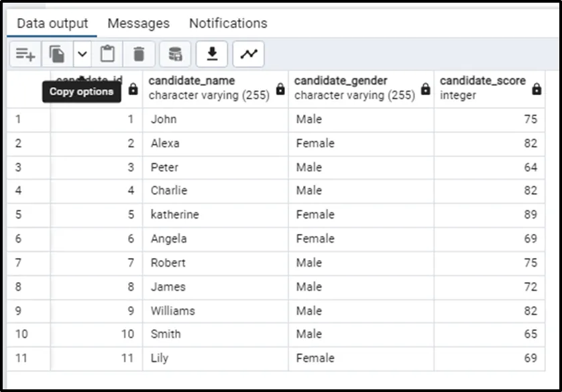Image resolution: width=562 pixels, height=392 pixels.
Task: Open the copy options dropdown arrow
Action: (x=82, y=54)
